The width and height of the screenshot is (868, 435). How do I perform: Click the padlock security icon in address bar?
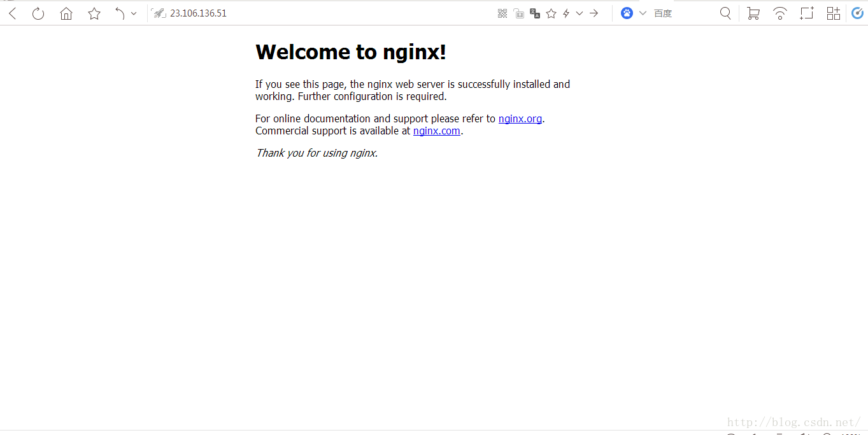pos(519,13)
